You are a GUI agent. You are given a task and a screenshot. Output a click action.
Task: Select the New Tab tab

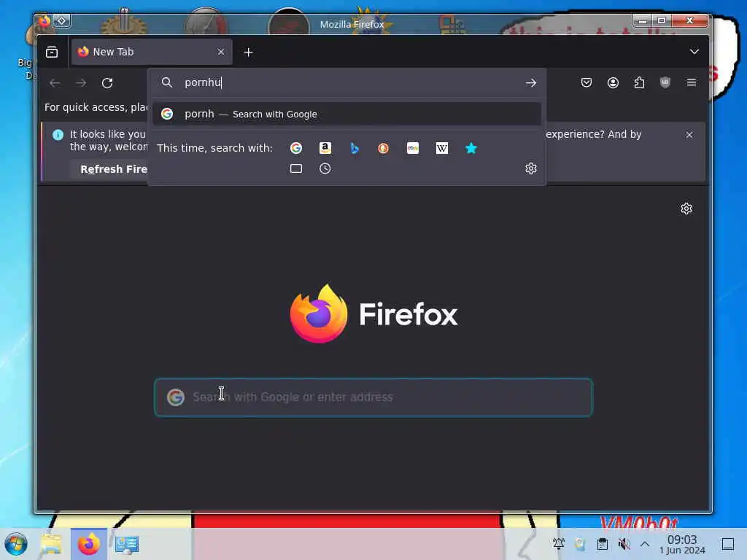click(x=152, y=52)
